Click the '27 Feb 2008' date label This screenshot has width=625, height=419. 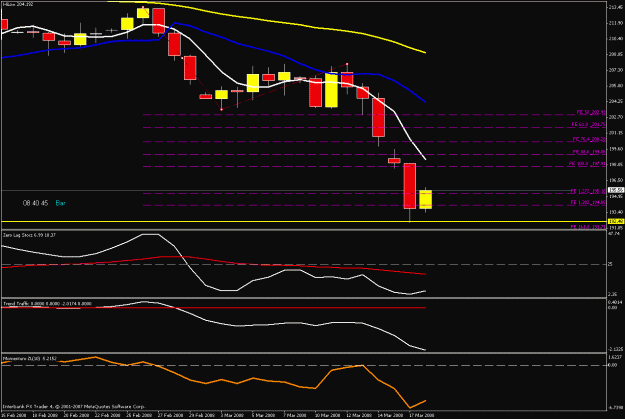click(171, 415)
